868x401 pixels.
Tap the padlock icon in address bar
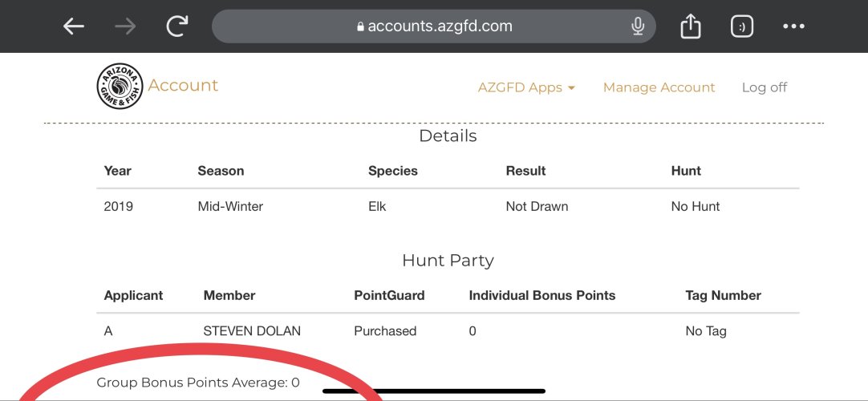[360, 26]
